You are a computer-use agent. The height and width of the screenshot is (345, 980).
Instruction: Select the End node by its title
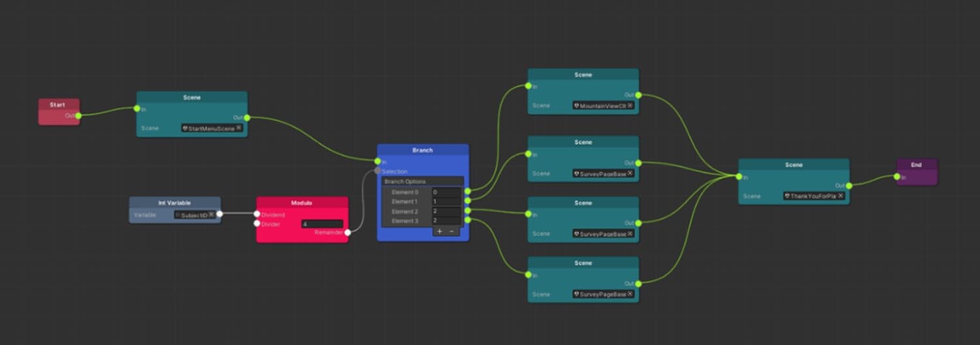click(x=917, y=165)
